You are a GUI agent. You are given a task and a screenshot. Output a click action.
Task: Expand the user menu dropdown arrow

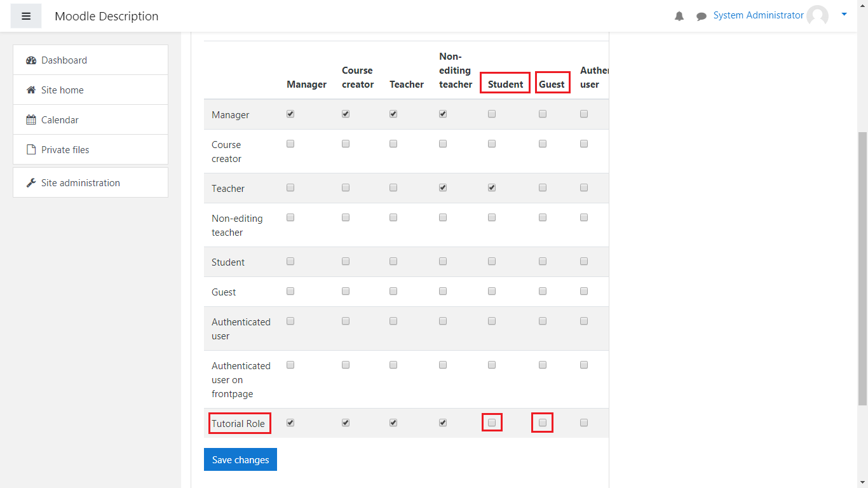point(844,14)
